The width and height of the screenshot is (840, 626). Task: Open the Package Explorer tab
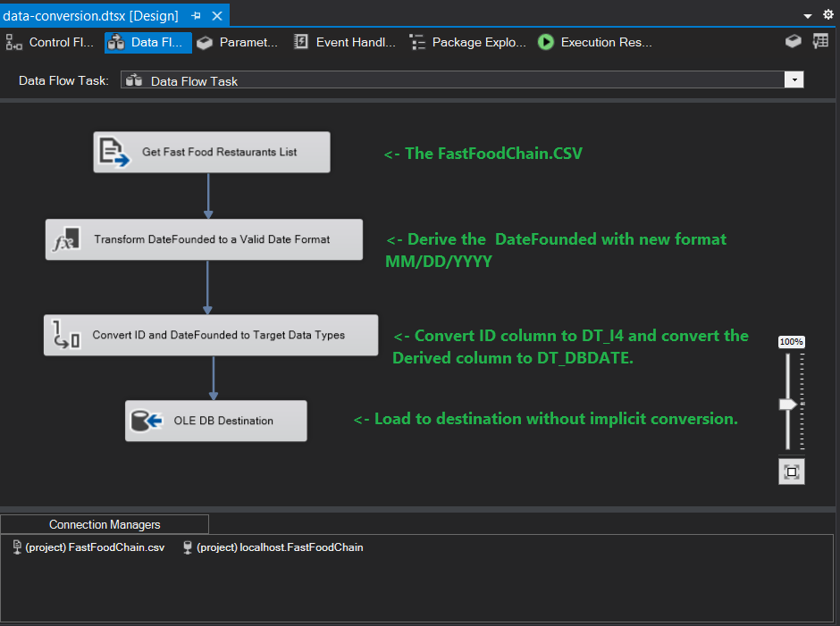pos(469,41)
